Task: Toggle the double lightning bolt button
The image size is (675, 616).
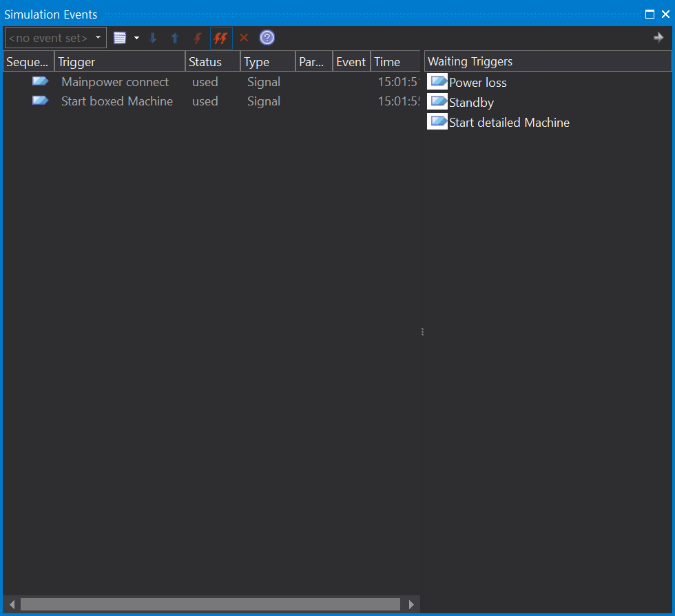Action: pyautogui.click(x=220, y=38)
